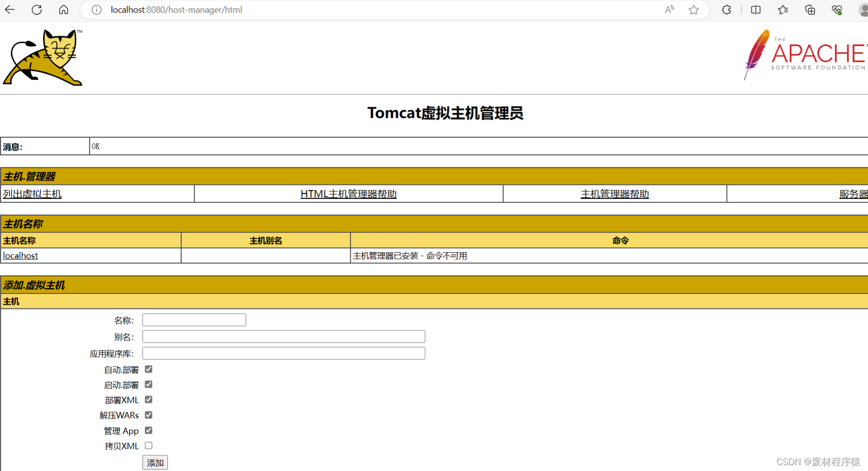This screenshot has height=471, width=868.
Task: Click the browser profile avatar icon
Action: (x=863, y=10)
